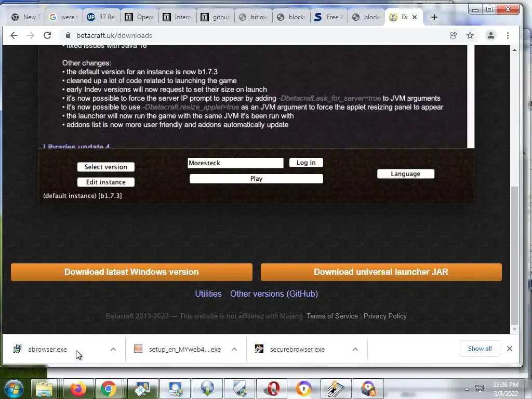Click the padlock site info icon
Screen dimensions: 532x399
tap(68, 35)
